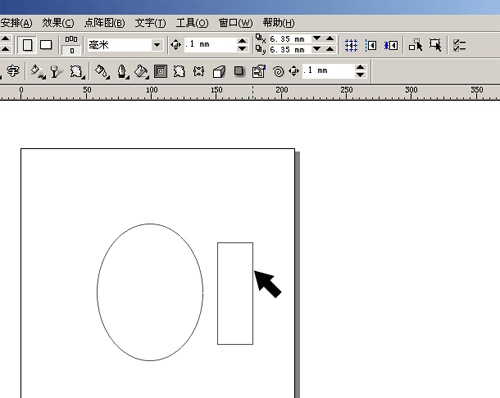Toggle snap to guidelines icon
Screen dimensions: 500x398
pyautogui.click(x=371, y=45)
